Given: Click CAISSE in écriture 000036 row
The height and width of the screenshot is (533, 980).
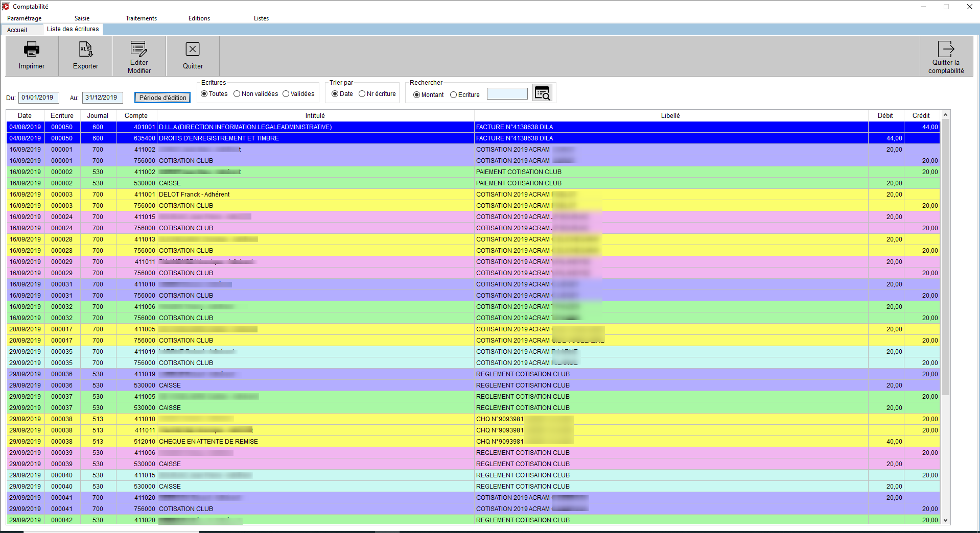Looking at the screenshot, I should point(170,385).
